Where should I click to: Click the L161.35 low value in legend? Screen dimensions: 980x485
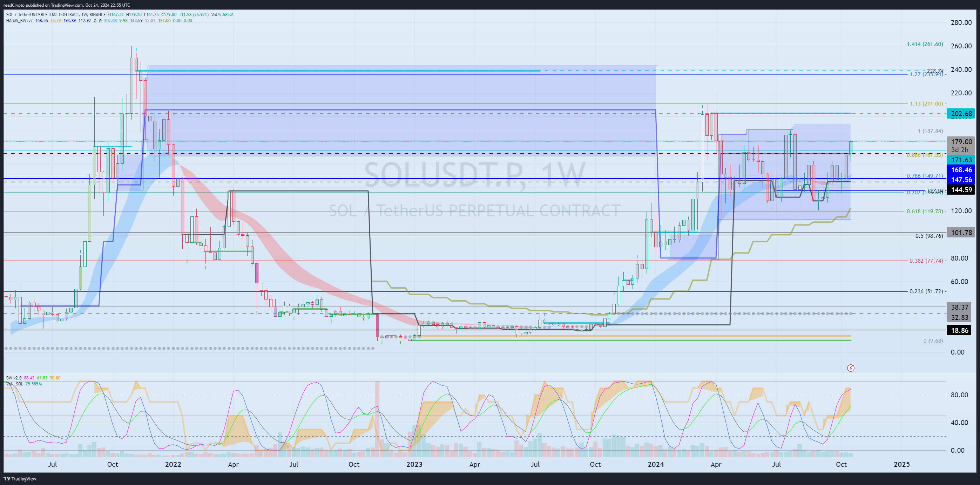151,15
